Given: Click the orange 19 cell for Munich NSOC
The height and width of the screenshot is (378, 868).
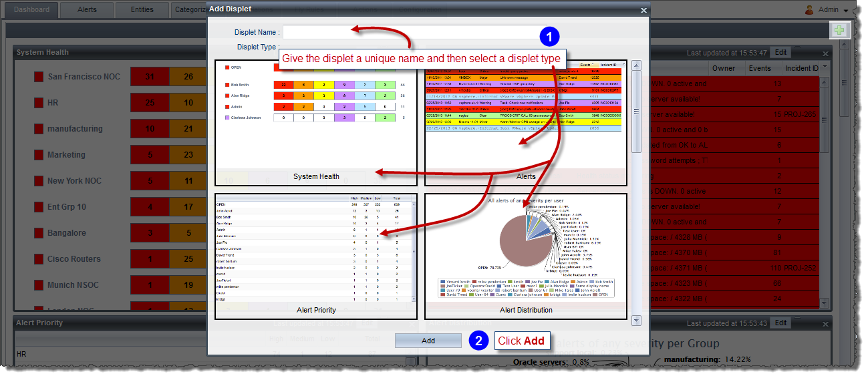Looking at the screenshot, I should click(188, 285).
